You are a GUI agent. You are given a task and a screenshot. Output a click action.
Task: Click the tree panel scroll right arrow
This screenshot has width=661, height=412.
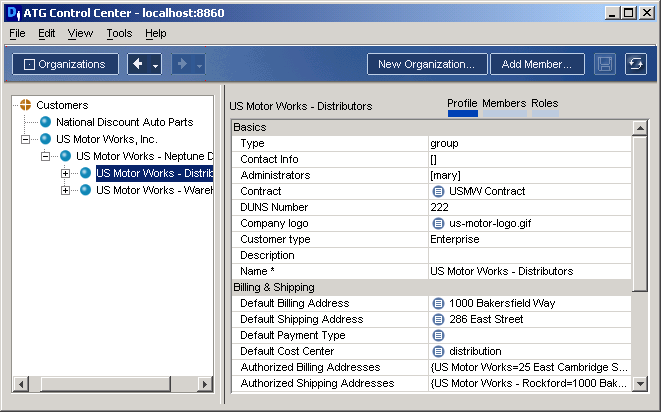pyautogui.click(x=204, y=384)
